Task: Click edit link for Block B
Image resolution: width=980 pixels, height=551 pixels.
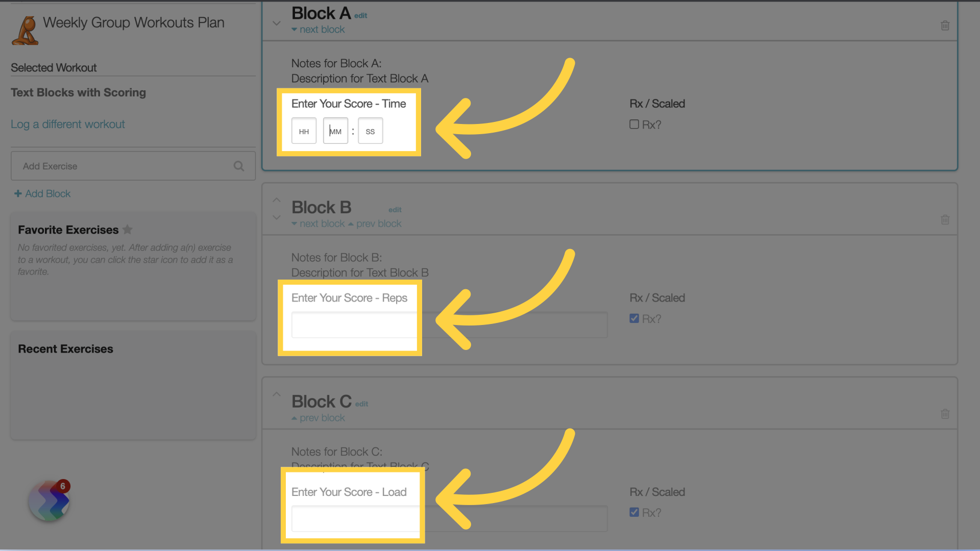Action: click(395, 209)
